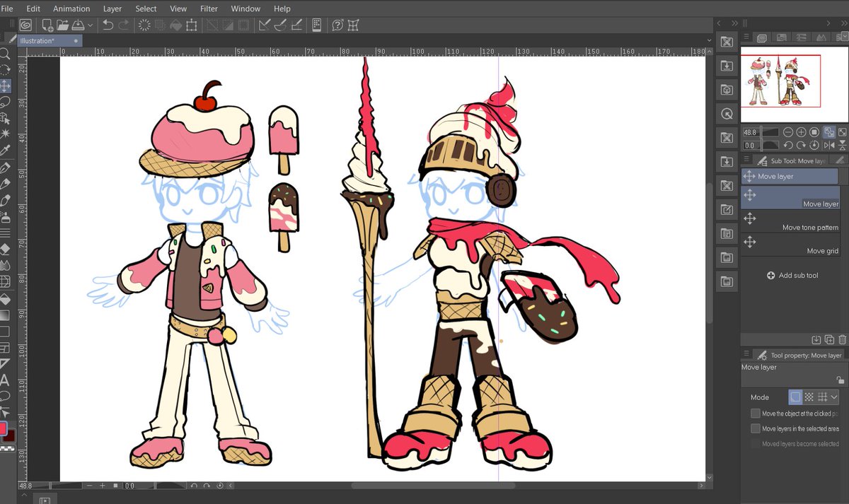Click the Redo arrow icon
The height and width of the screenshot is (504, 849).
(x=124, y=25)
